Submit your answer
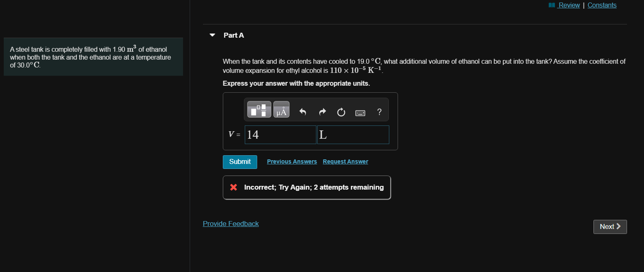This screenshot has width=644, height=272. tap(240, 162)
